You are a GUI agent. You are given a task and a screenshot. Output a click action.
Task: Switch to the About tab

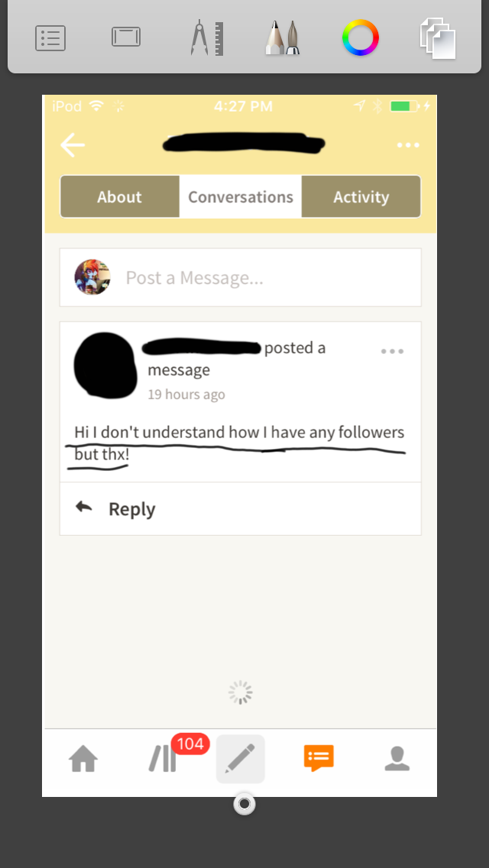tap(120, 196)
